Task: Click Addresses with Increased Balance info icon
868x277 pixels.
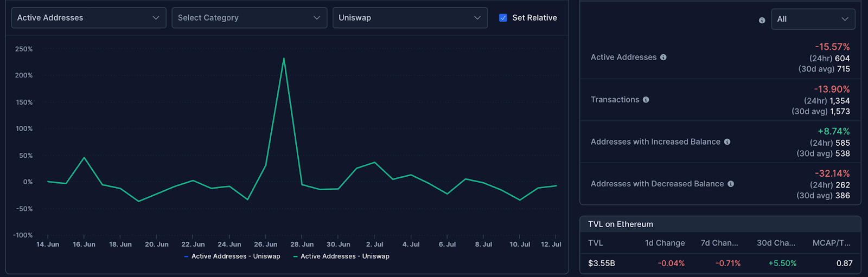Action: 727,142
